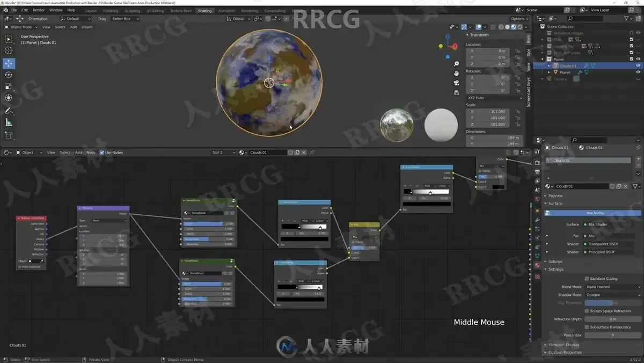Select the Cursor tool in viewport toolbar
The image size is (644, 363).
pos(9,50)
